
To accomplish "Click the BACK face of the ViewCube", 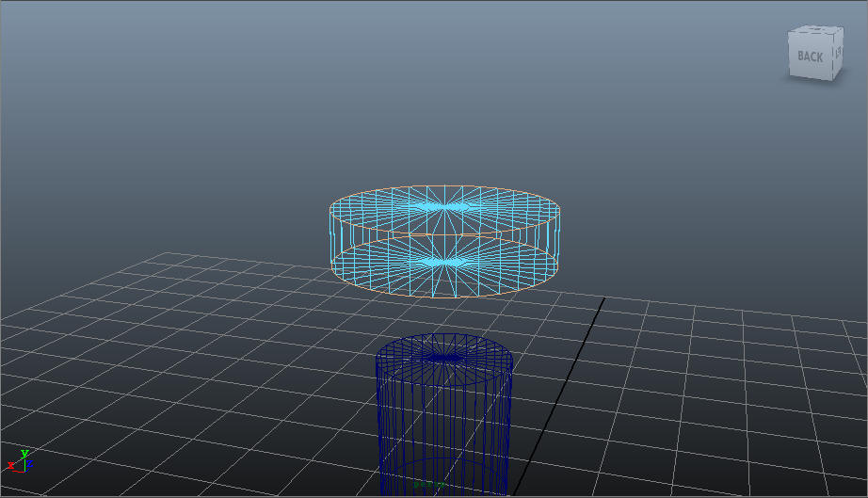I will tap(810, 56).
